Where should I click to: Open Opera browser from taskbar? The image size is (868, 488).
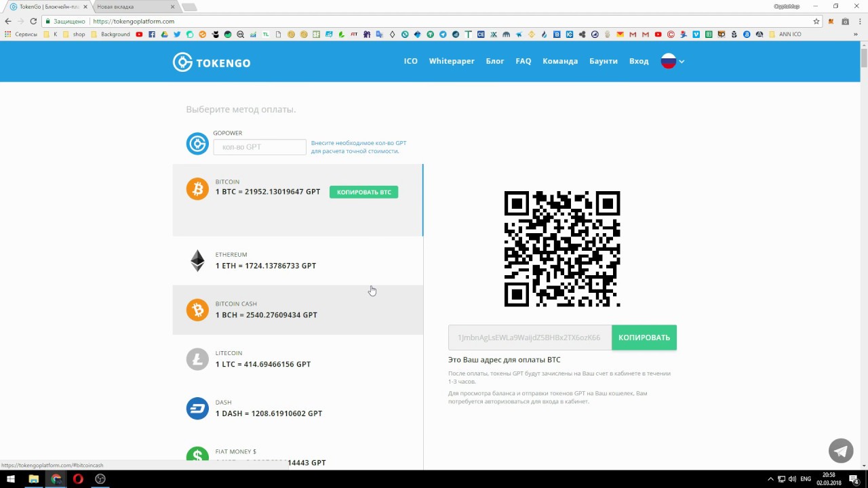coord(78,479)
